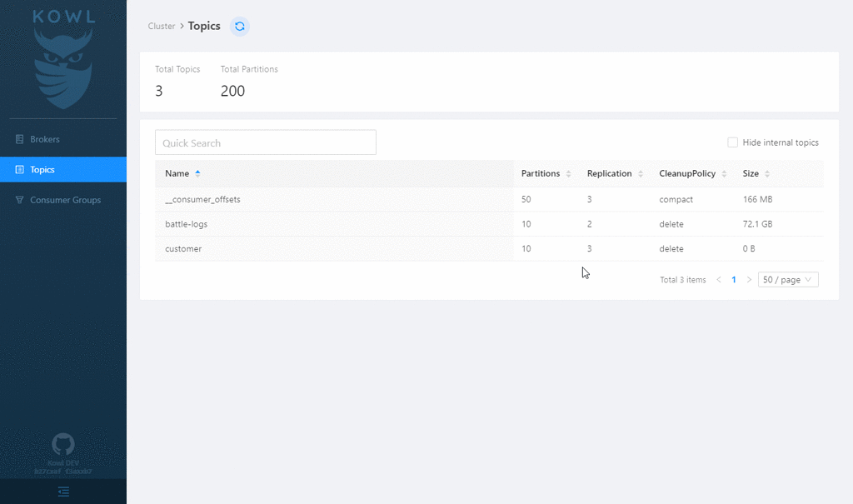Sort topics by Size sorter icon

[x=767, y=173]
